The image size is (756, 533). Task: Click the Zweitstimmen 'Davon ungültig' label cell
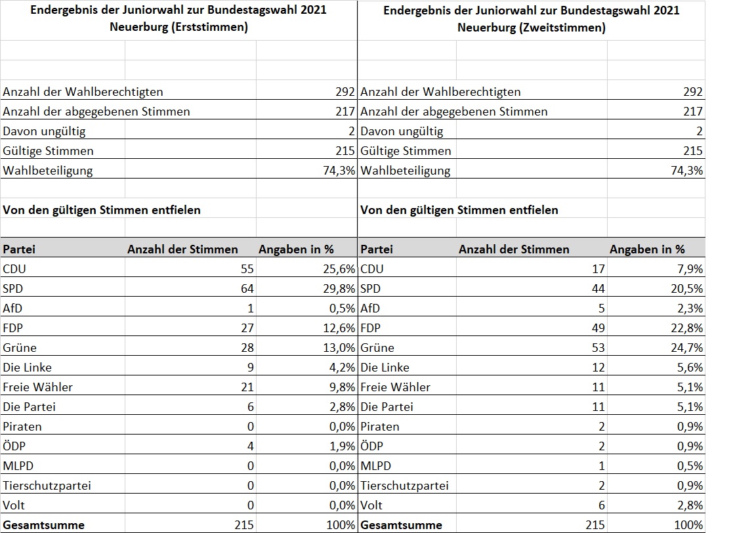pyautogui.click(x=402, y=131)
